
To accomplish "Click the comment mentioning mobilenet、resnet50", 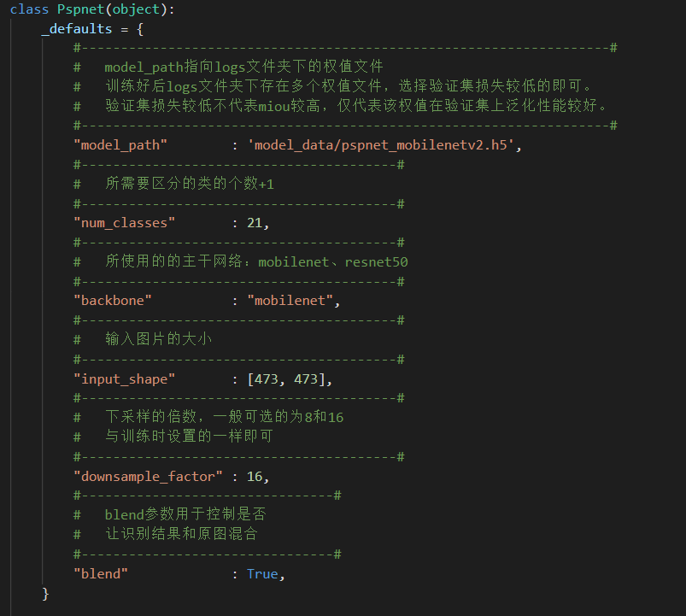I will click(256, 261).
